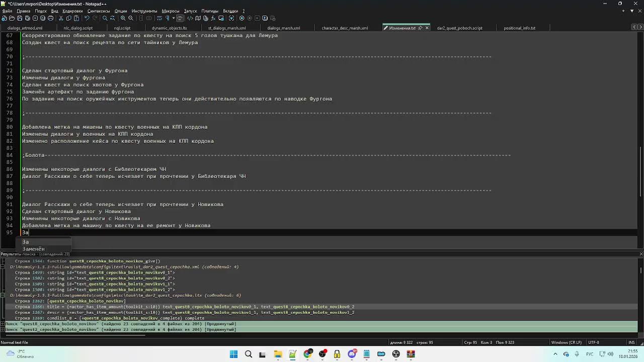Image resolution: width=644 pixels, height=362 pixels.
Task: Click the Save All toolbar icon
Action: [x=27, y=18]
